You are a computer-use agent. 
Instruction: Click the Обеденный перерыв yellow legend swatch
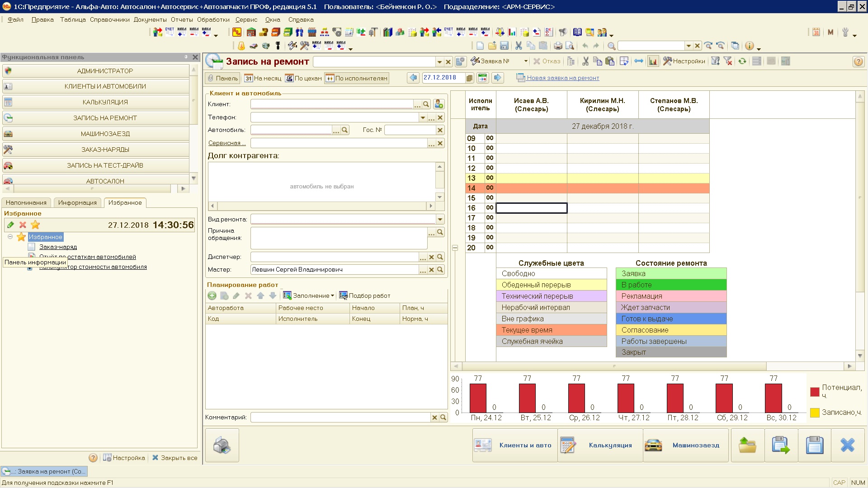[x=551, y=285]
